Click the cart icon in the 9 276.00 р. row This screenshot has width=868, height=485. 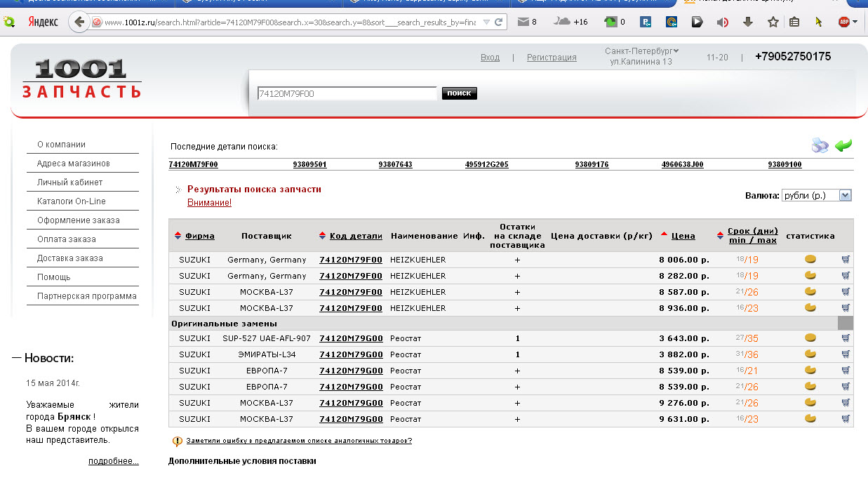[x=846, y=403]
